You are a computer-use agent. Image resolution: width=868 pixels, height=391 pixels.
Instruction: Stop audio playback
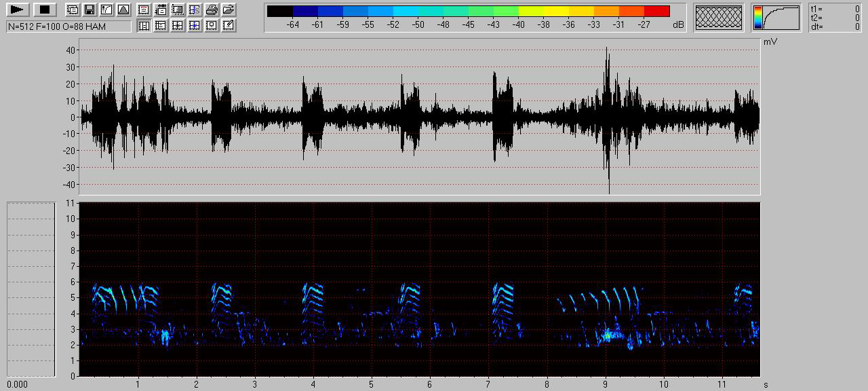(x=45, y=10)
